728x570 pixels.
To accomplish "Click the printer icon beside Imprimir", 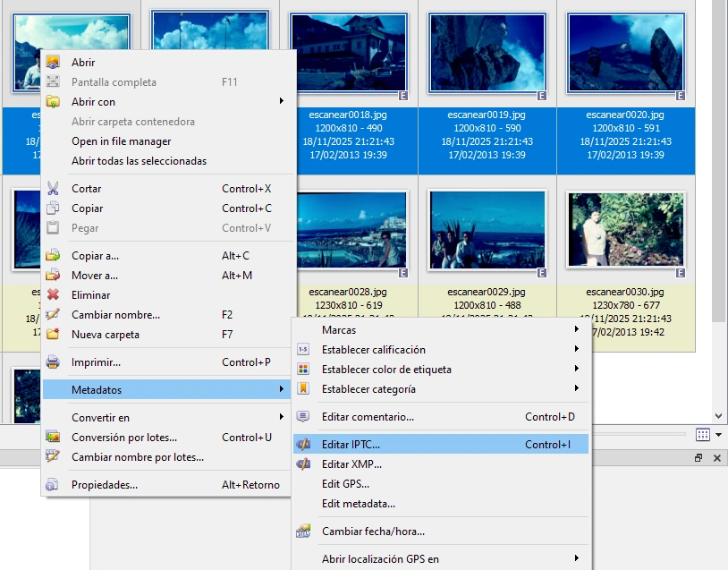I will (x=53, y=362).
